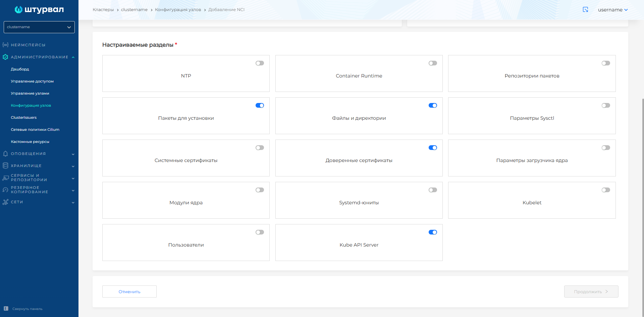This screenshot has width=644, height=317.
Task: Click the Сети network icon
Action: pos(5,202)
